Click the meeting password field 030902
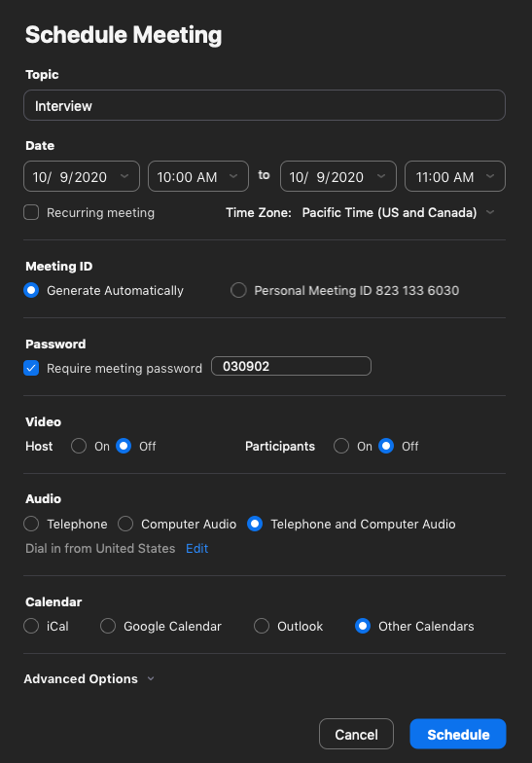This screenshot has height=763, width=532. (291, 366)
